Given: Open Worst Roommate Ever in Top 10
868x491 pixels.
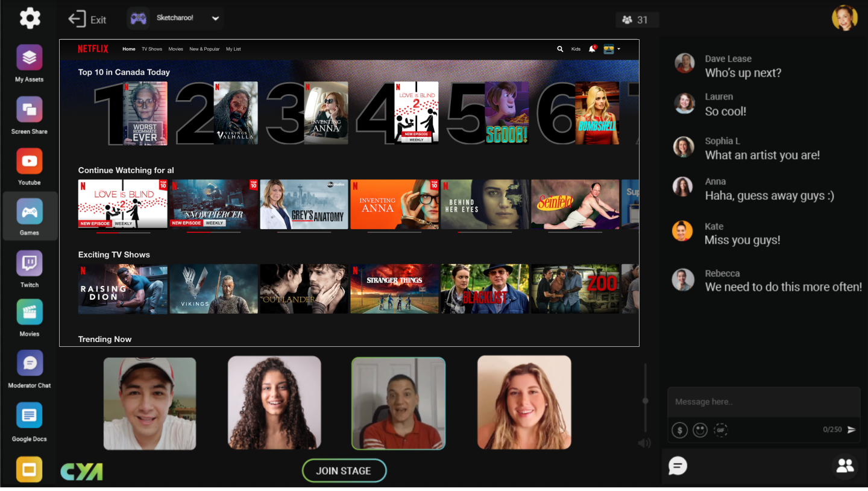Looking at the screenshot, I should pyautogui.click(x=145, y=113).
